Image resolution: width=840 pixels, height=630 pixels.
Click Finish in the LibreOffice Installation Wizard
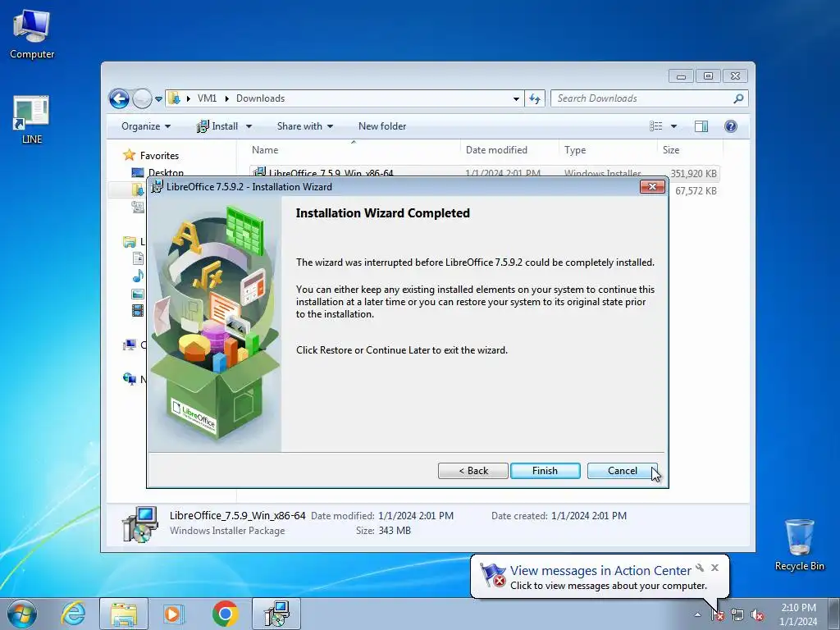(x=545, y=470)
